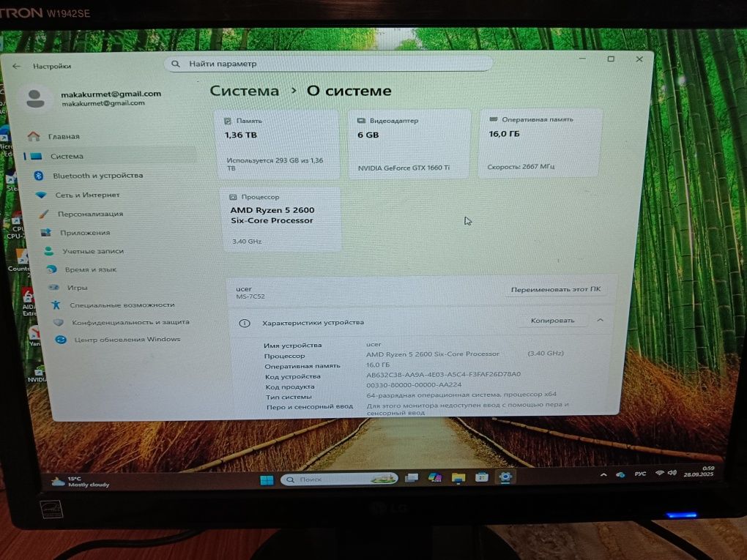The height and width of the screenshot is (560, 747).
Task: Show hidden tray icons with the chevron
Action: click(x=603, y=475)
